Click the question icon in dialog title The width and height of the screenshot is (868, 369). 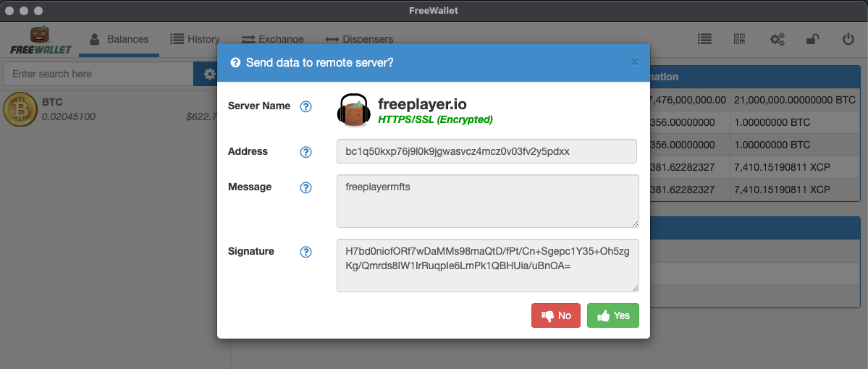[x=235, y=62]
